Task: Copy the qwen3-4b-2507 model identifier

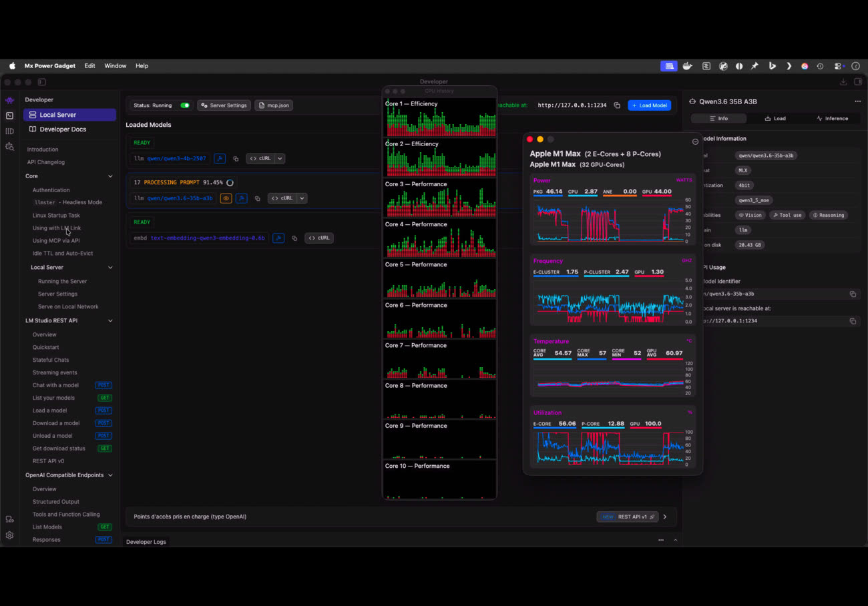Action: point(236,159)
